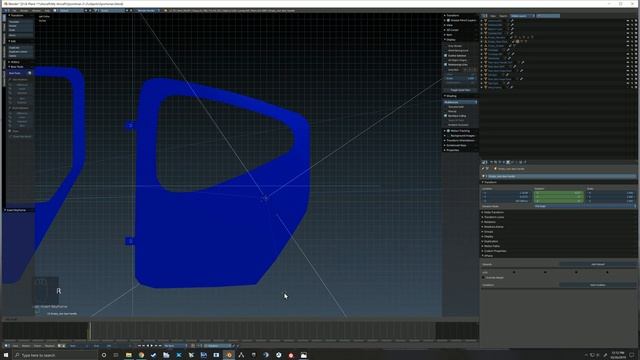
Task: Open the outliner Visible Layers dropdown
Action: pyautogui.click(x=522, y=16)
